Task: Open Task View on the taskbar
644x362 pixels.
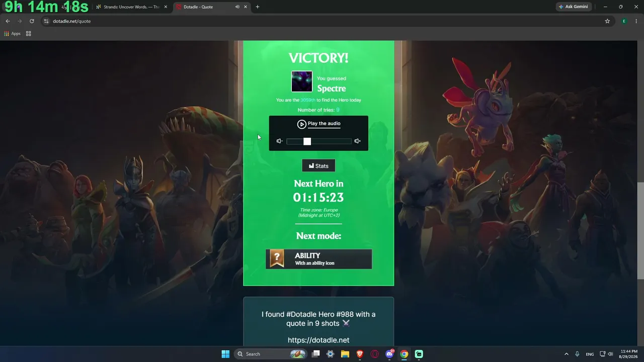Action: click(x=315, y=354)
